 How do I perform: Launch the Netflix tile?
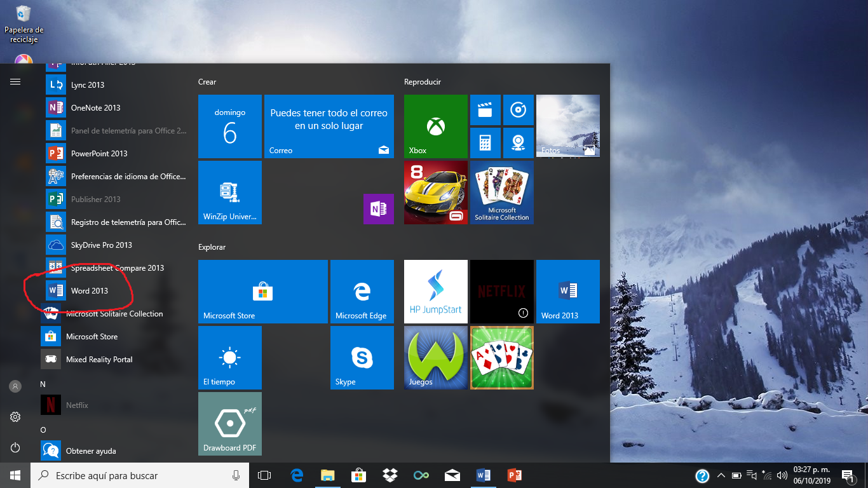(x=501, y=292)
